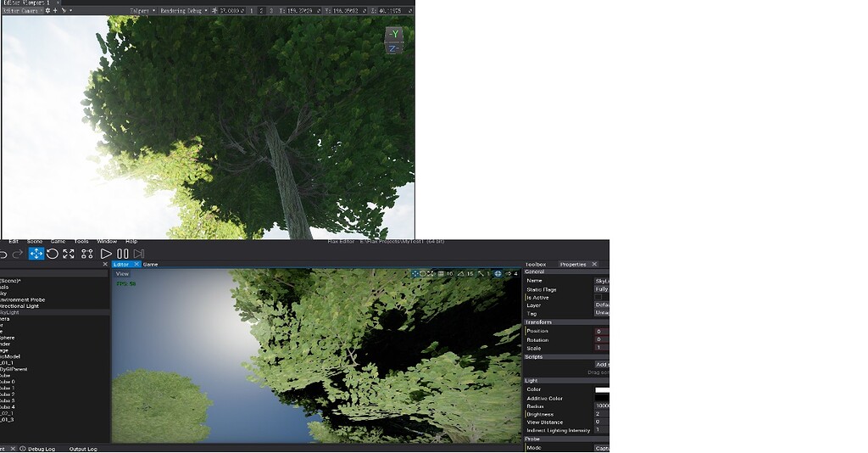Open the Scene menu
The height and width of the screenshot is (453, 868).
point(34,242)
